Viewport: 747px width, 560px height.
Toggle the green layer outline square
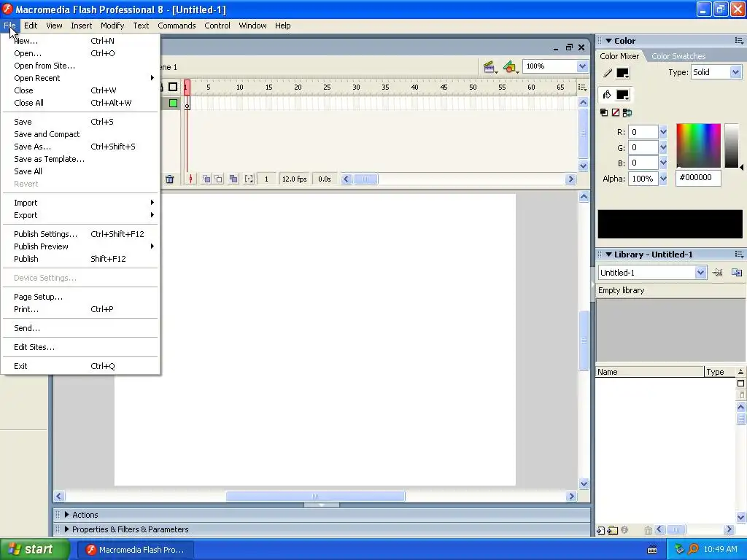point(173,103)
